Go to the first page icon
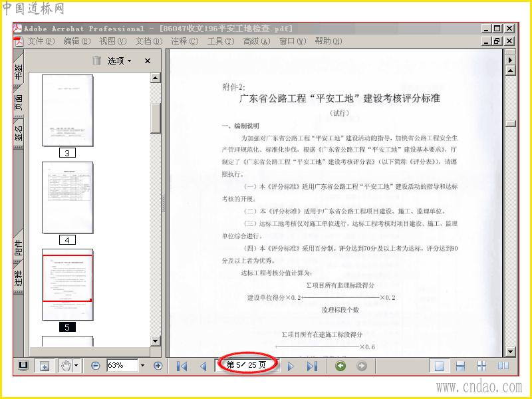532x399 pixels. (182, 366)
